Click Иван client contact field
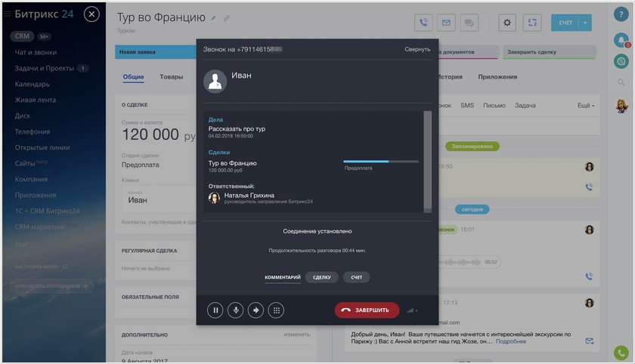Image resolution: width=635 pixels, height=364 pixels. pos(160,199)
